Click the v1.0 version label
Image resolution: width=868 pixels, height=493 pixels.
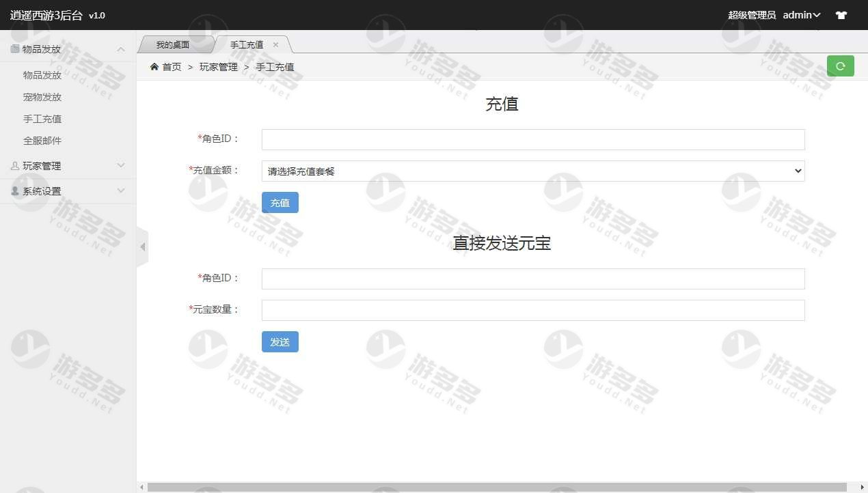click(x=97, y=16)
